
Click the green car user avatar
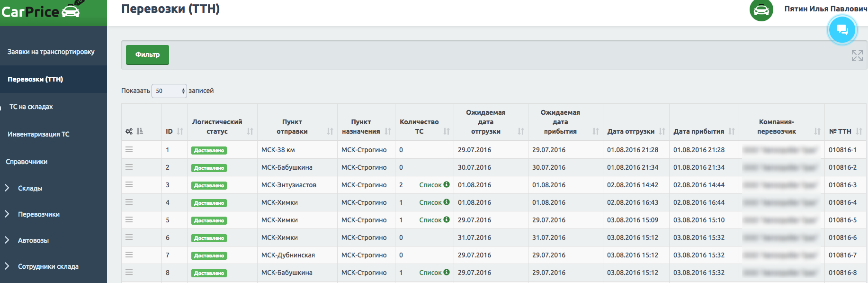pyautogui.click(x=761, y=9)
